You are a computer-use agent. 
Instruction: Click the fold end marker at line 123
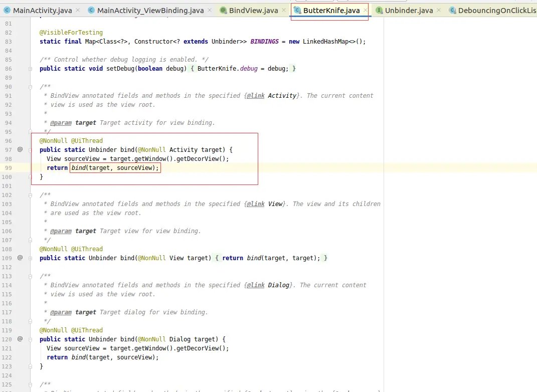point(30,366)
